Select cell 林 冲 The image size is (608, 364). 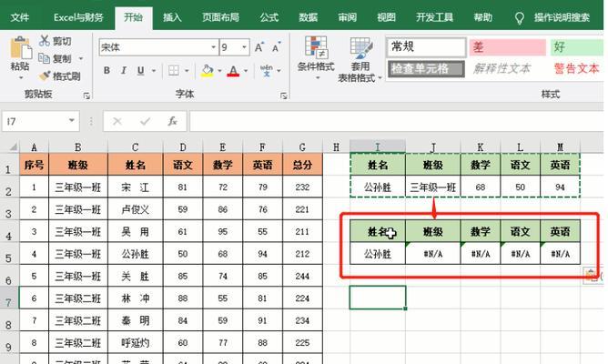pyautogui.click(x=136, y=298)
